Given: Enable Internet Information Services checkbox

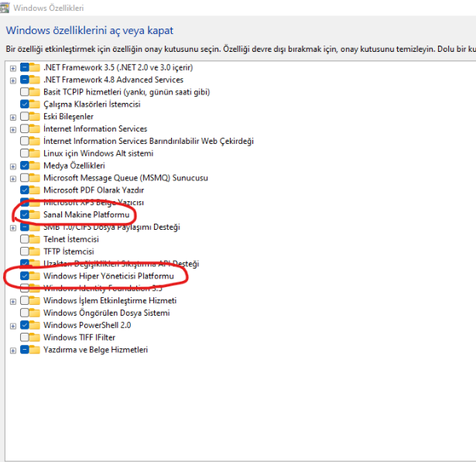Looking at the screenshot, I should [25, 128].
